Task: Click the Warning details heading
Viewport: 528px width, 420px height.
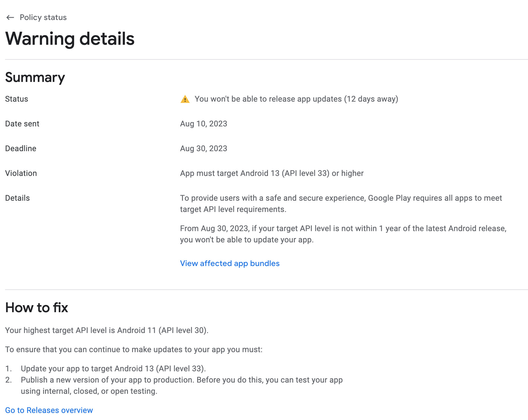Action: coord(70,39)
